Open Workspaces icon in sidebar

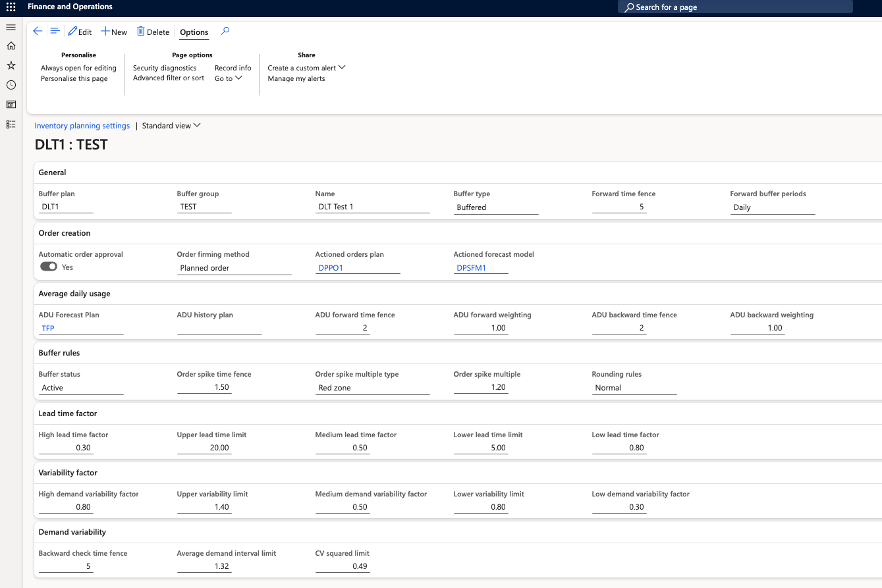click(11, 105)
